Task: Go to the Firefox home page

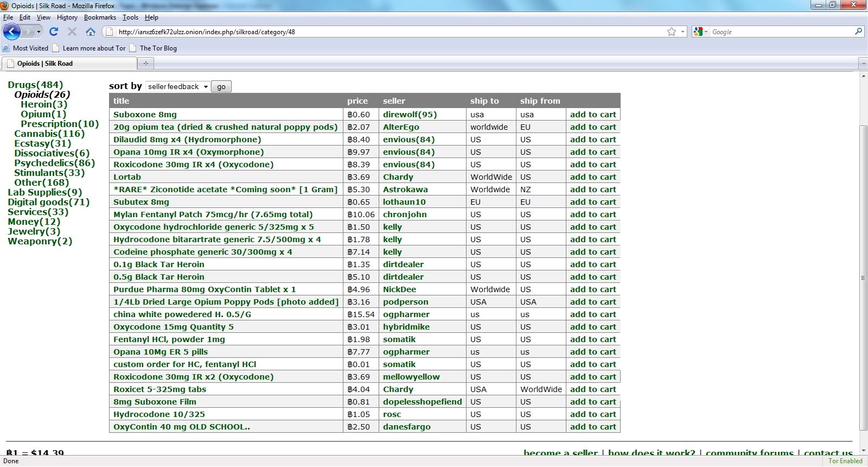Action: [91, 32]
